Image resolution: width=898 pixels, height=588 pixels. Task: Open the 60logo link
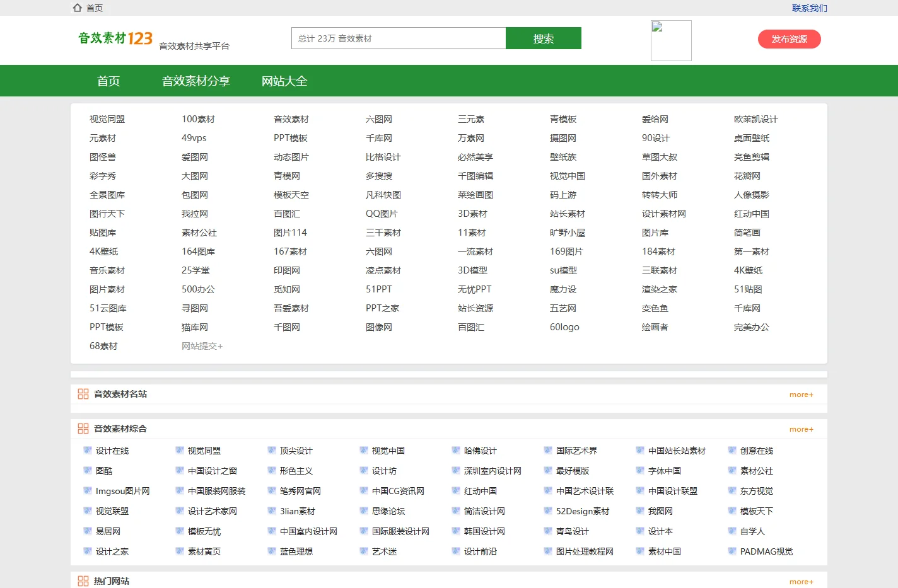coord(564,327)
